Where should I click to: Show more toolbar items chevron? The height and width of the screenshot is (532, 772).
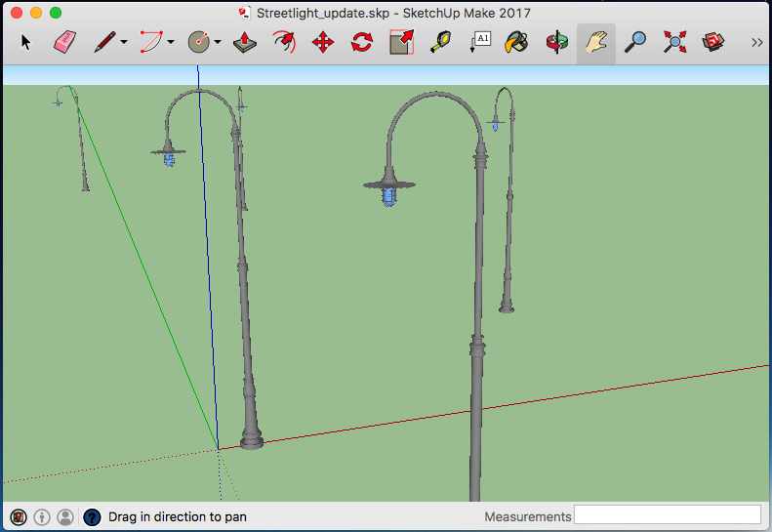coord(757,43)
